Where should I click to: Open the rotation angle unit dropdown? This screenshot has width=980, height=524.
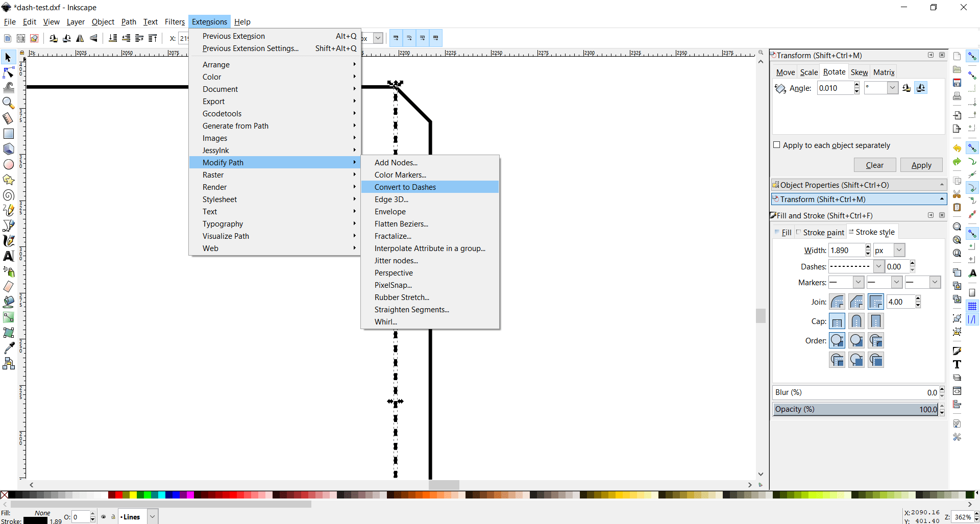click(x=892, y=88)
